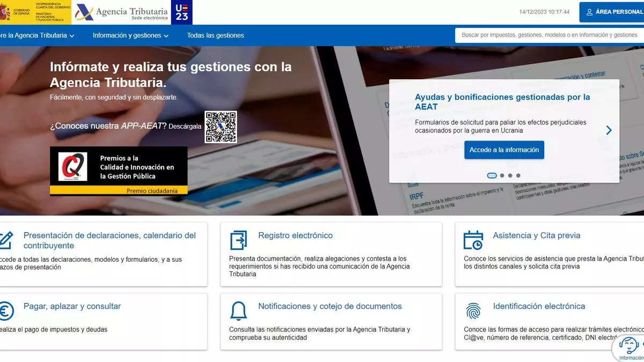Jump to the last carousel slide dot
The width and height of the screenshot is (644, 362).
tap(518, 175)
